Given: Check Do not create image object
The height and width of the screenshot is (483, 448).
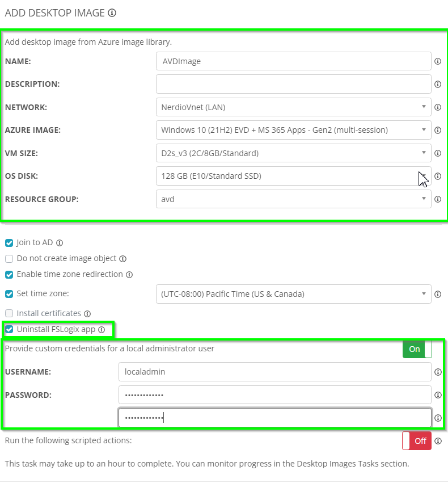Looking at the screenshot, I should [x=9, y=258].
